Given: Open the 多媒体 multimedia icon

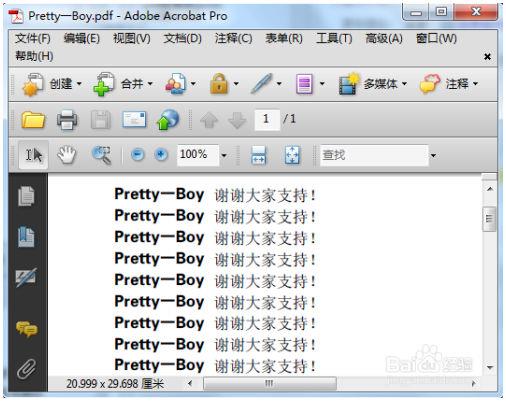Looking at the screenshot, I should 349,84.
